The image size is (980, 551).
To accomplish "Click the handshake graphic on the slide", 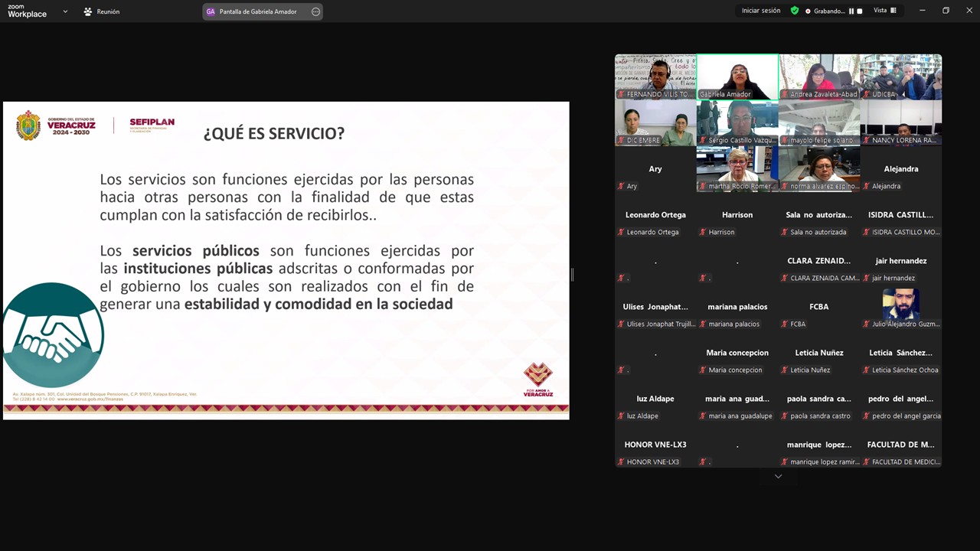I will 52,335.
